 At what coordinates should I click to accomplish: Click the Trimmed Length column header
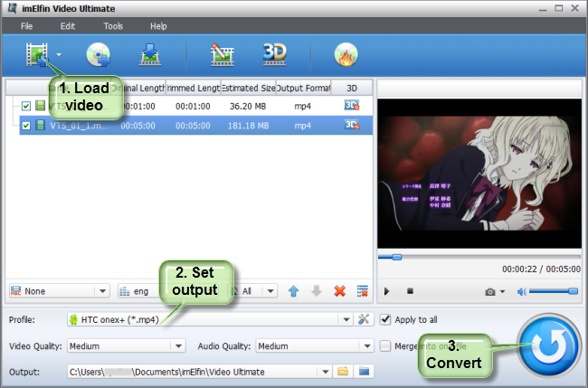coord(193,88)
